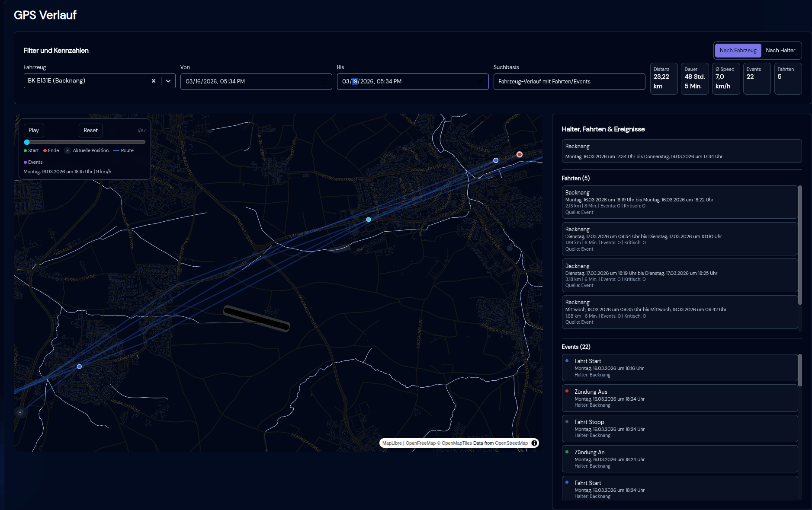Viewport: 812px width, 510px height.
Task: Click the OpenStreetMap attribution link
Action: click(x=511, y=443)
